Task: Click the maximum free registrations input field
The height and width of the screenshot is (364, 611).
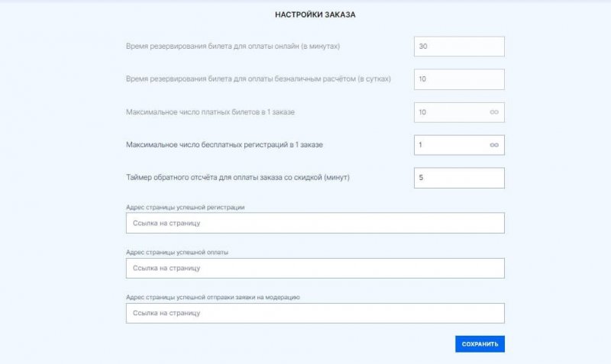Action: pos(451,145)
